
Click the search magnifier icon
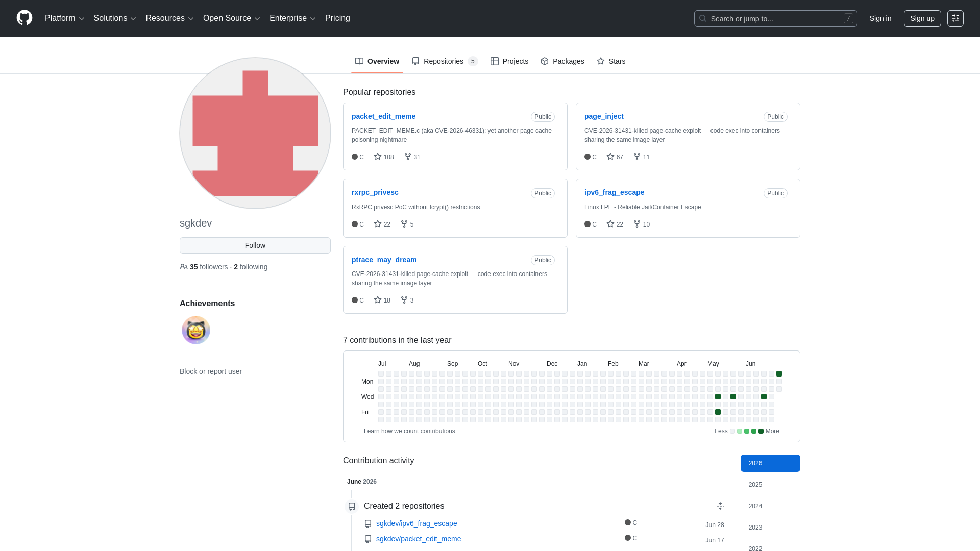[x=703, y=18]
